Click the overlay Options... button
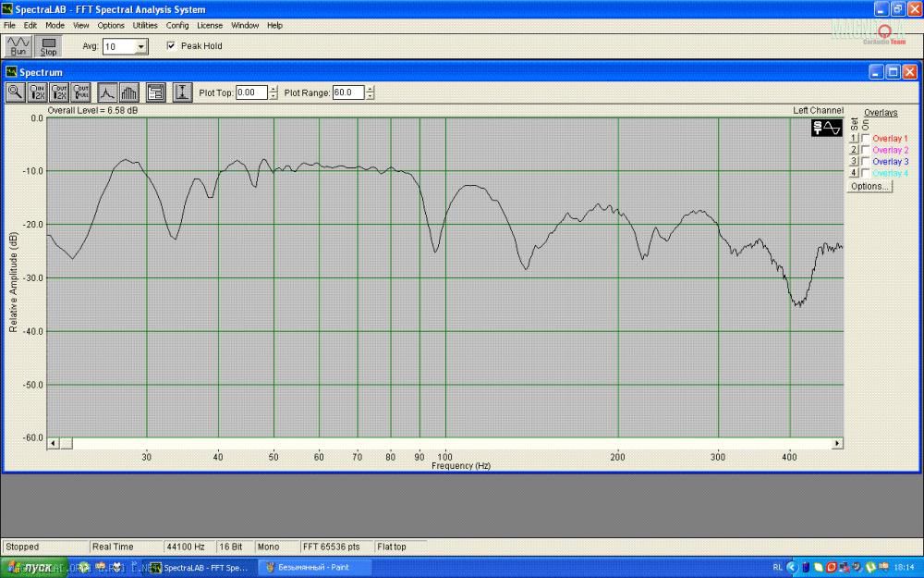924x578 pixels. click(869, 186)
